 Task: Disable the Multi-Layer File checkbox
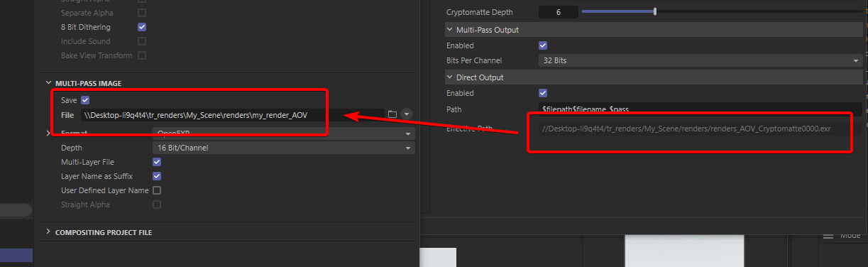157,162
